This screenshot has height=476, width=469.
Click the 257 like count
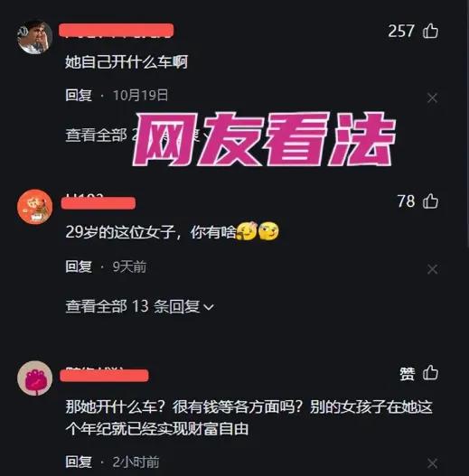[401, 31]
